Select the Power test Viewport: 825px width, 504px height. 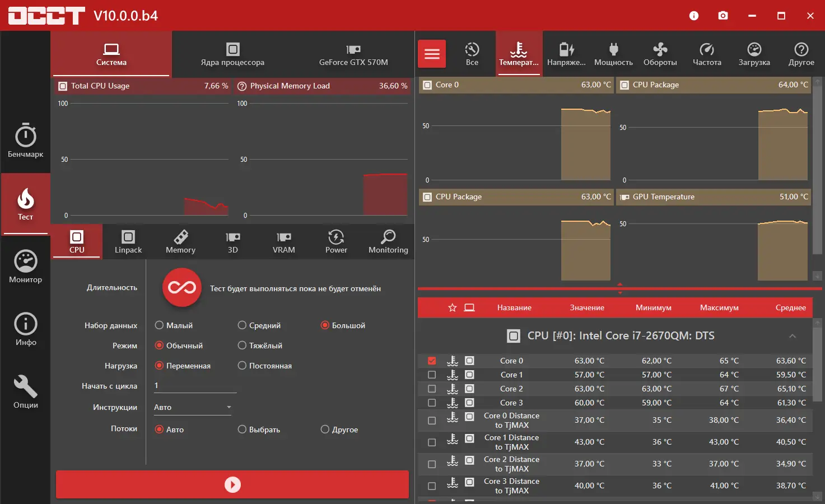(x=336, y=242)
